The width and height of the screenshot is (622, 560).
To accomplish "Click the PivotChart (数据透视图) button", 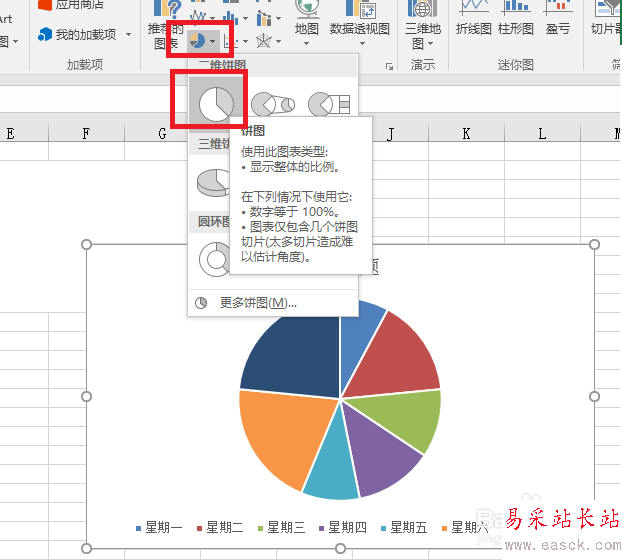I will [x=359, y=23].
